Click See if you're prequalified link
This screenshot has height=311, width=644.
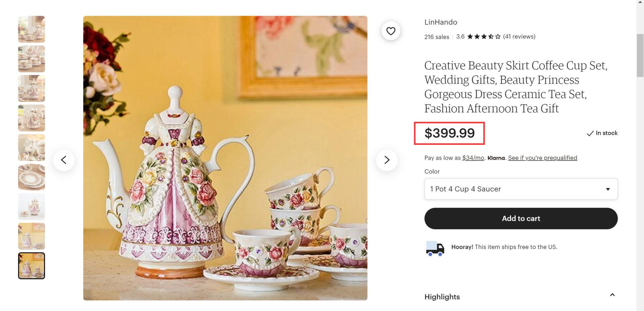coord(542,158)
